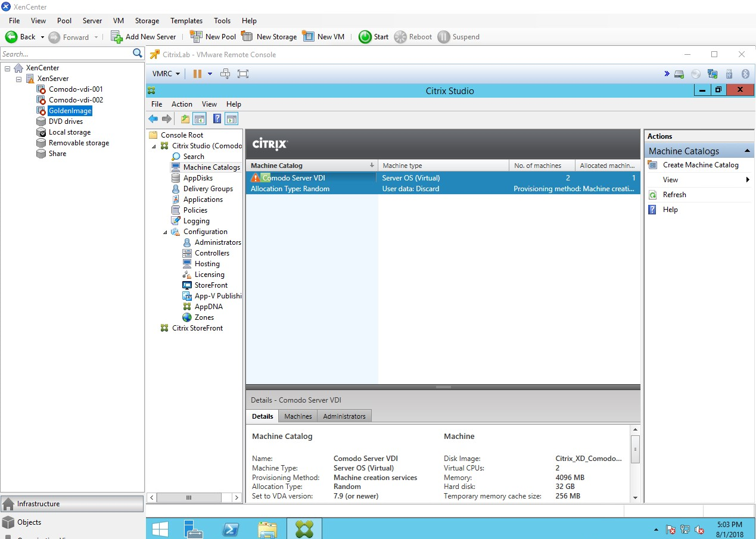Image resolution: width=756 pixels, height=539 pixels.
Task: Collapse the XenServer tree node
Action: pyautogui.click(x=18, y=79)
